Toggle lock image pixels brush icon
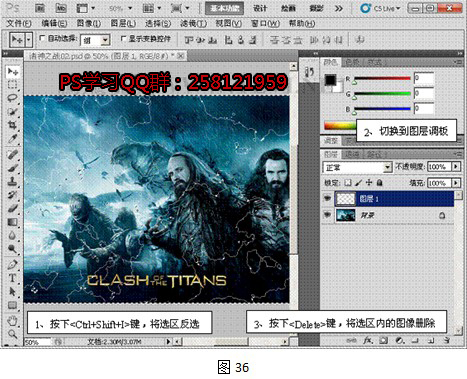 (358, 183)
